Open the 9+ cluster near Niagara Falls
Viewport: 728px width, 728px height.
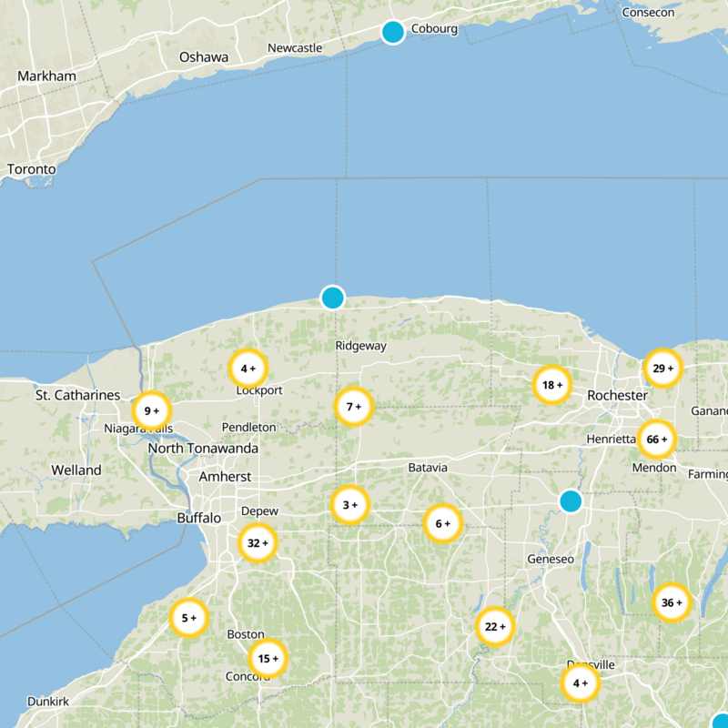tap(152, 411)
